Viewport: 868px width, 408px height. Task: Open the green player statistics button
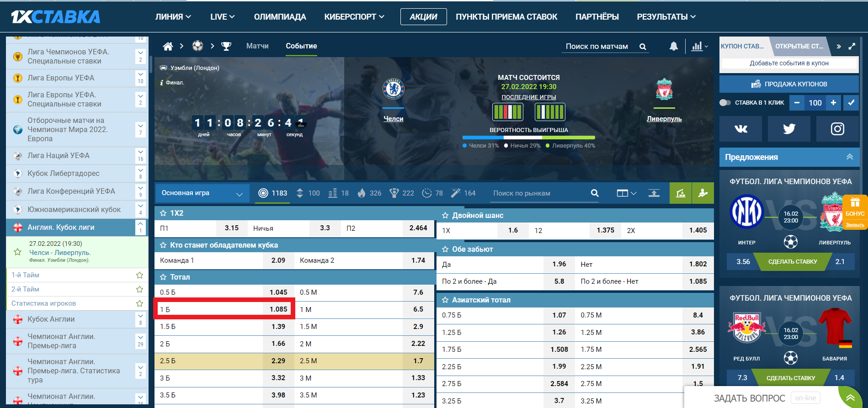(703, 193)
